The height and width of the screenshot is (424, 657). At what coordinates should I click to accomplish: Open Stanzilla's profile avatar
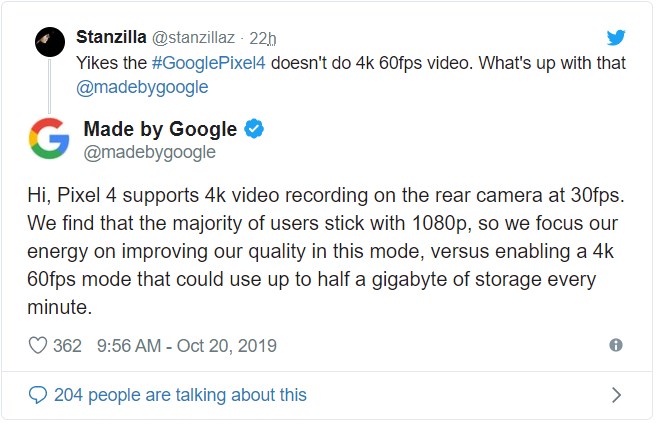point(48,42)
